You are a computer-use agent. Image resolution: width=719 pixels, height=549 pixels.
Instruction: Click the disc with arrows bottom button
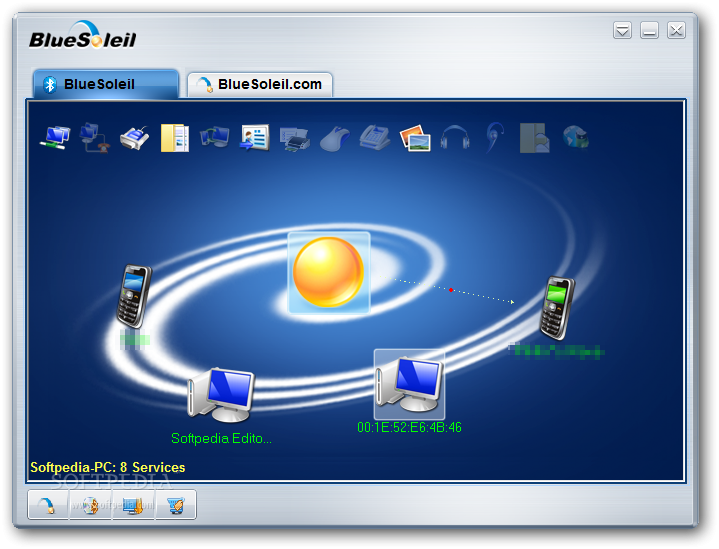[x=90, y=505]
